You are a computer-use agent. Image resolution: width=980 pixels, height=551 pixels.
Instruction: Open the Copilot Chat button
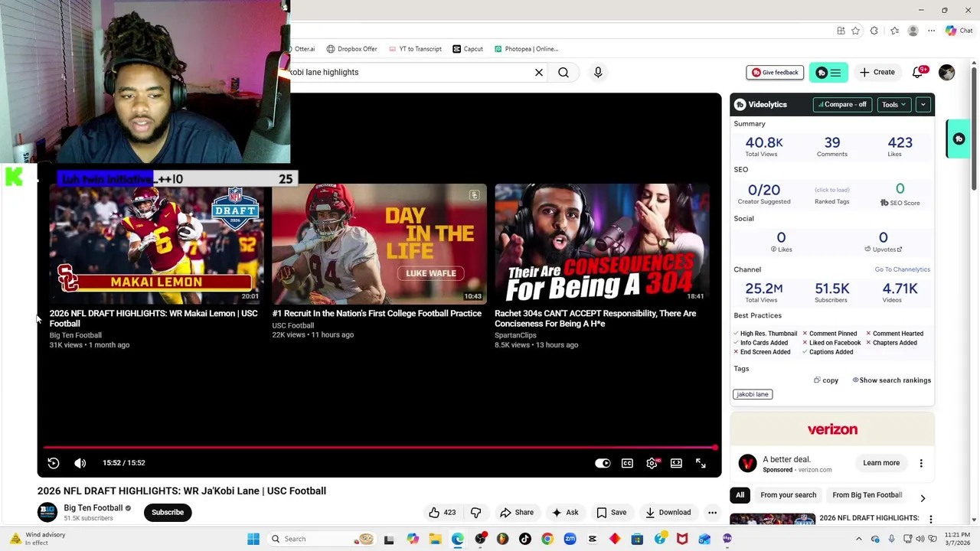(959, 31)
